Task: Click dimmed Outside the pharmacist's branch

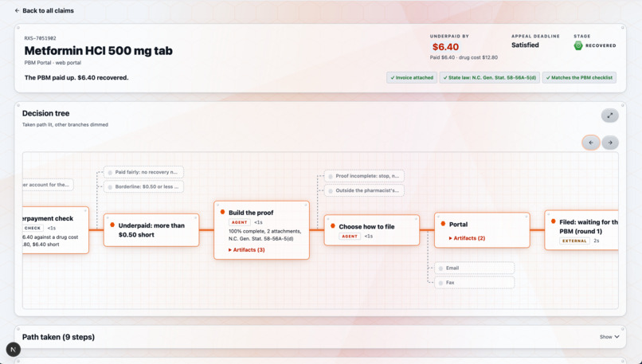Action: pyautogui.click(x=364, y=190)
